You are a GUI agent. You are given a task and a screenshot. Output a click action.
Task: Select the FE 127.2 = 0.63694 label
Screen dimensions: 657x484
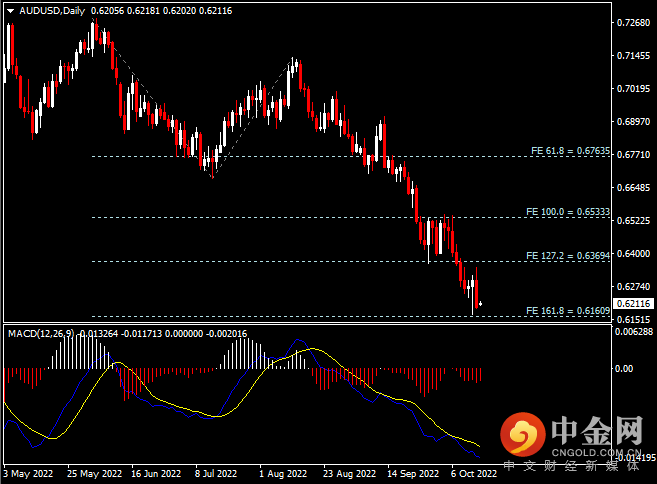568,256
